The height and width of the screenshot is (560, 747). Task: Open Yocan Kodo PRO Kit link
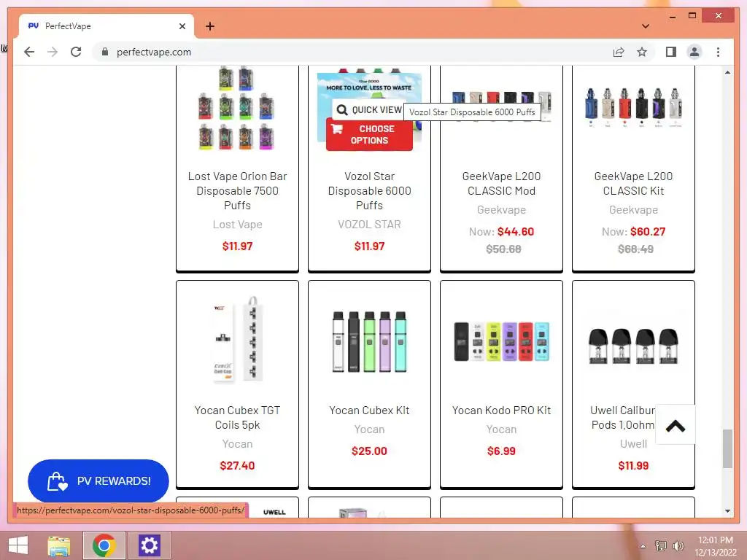pyautogui.click(x=501, y=410)
